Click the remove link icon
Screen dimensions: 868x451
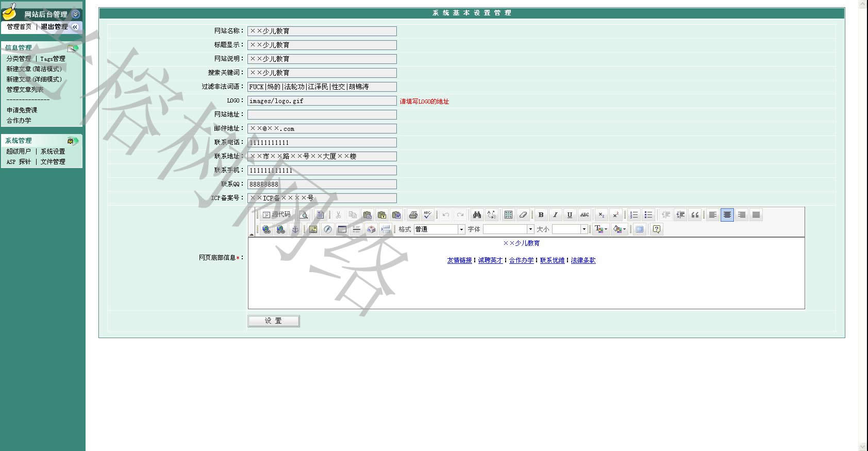click(x=280, y=229)
